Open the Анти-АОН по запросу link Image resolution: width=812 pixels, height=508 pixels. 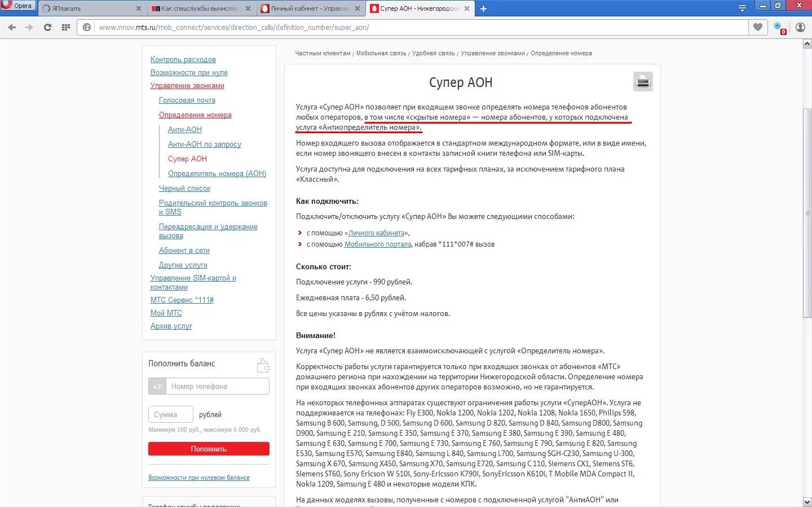204,144
